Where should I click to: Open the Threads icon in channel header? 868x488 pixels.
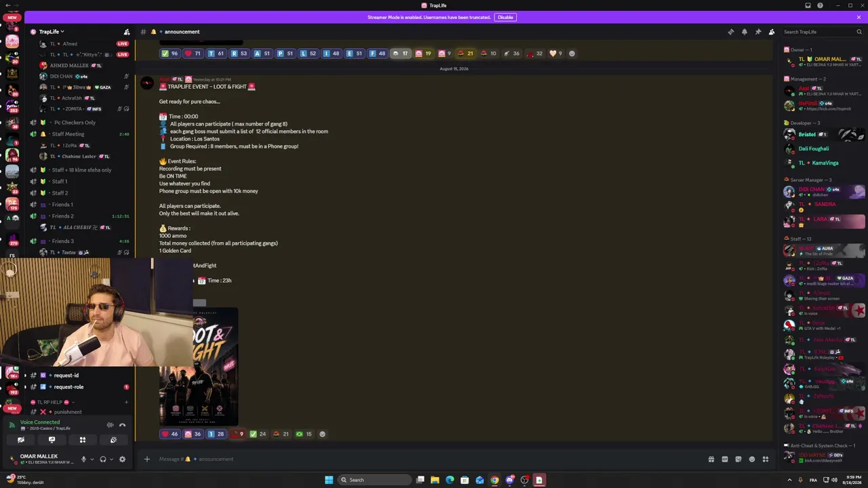point(730,32)
